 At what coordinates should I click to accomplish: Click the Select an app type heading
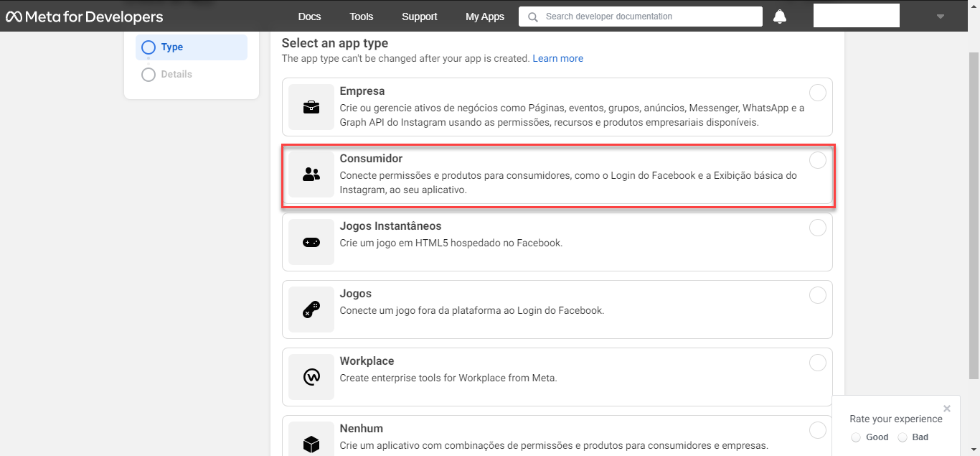point(335,43)
